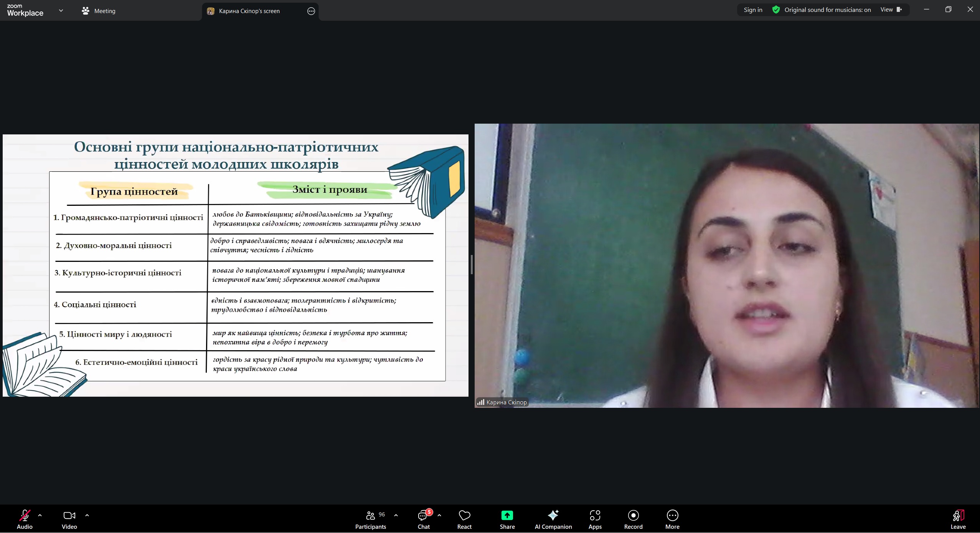Viewport: 980px width, 533px height.
Task: Click the Sign in button
Action: click(x=753, y=10)
